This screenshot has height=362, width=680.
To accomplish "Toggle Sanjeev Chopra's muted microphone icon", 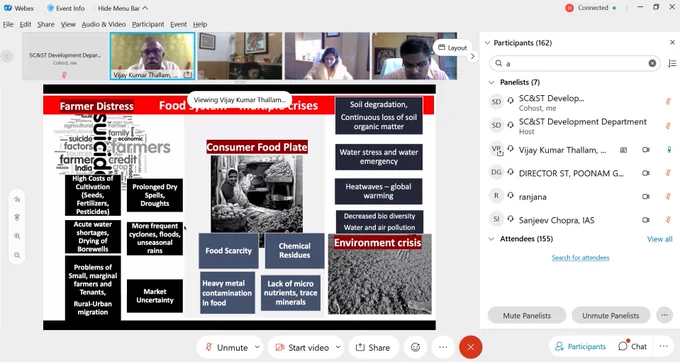I will pos(668,220).
